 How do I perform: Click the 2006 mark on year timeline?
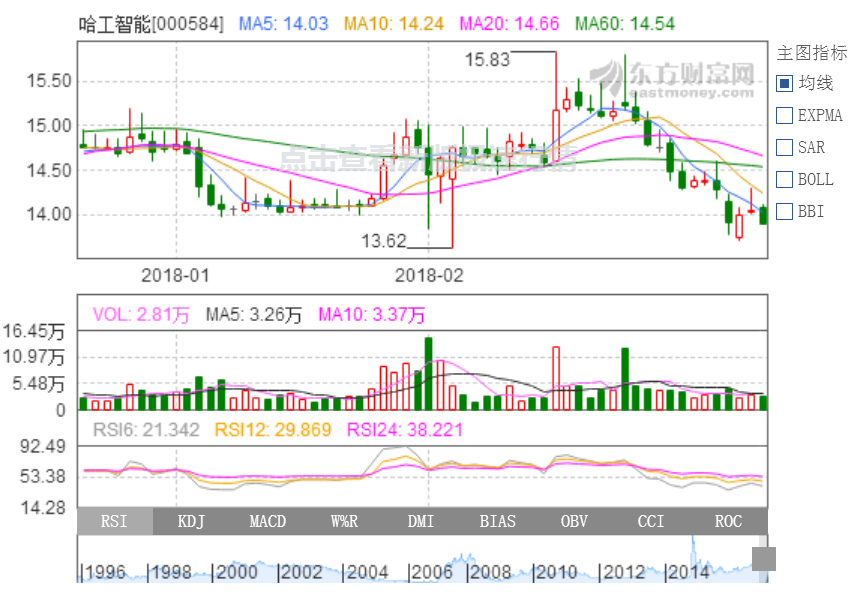pyautogui.click(x=432, y=572)
